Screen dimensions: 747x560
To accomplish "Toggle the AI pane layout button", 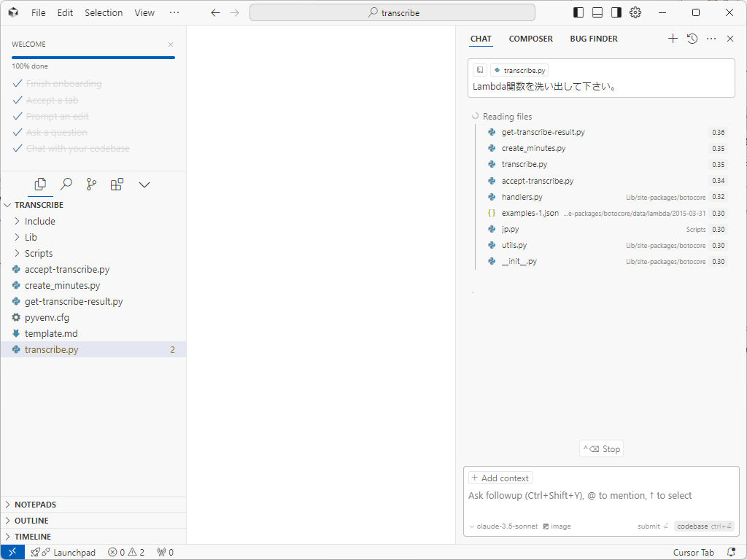I will pyautogui.click(x=616, y=12).
